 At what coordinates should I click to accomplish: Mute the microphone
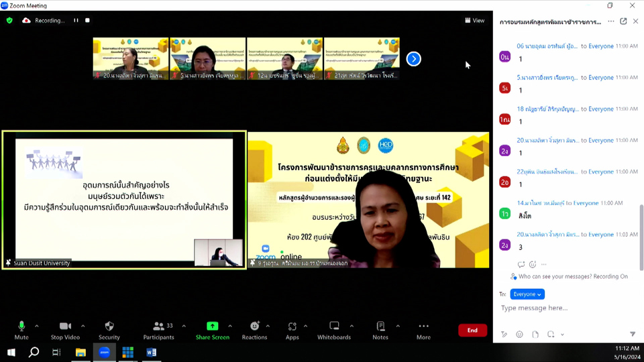pyautogui.click(x=21, y=330)
